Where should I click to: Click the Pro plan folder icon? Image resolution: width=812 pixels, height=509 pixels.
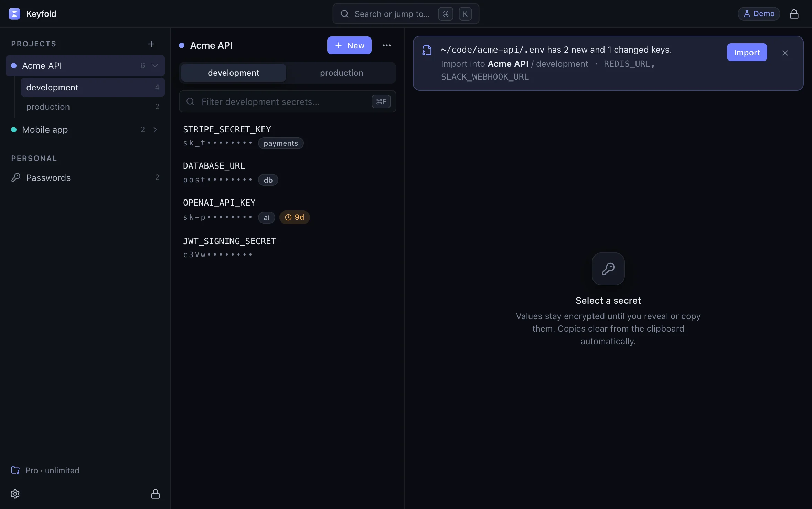pos(15,470)
